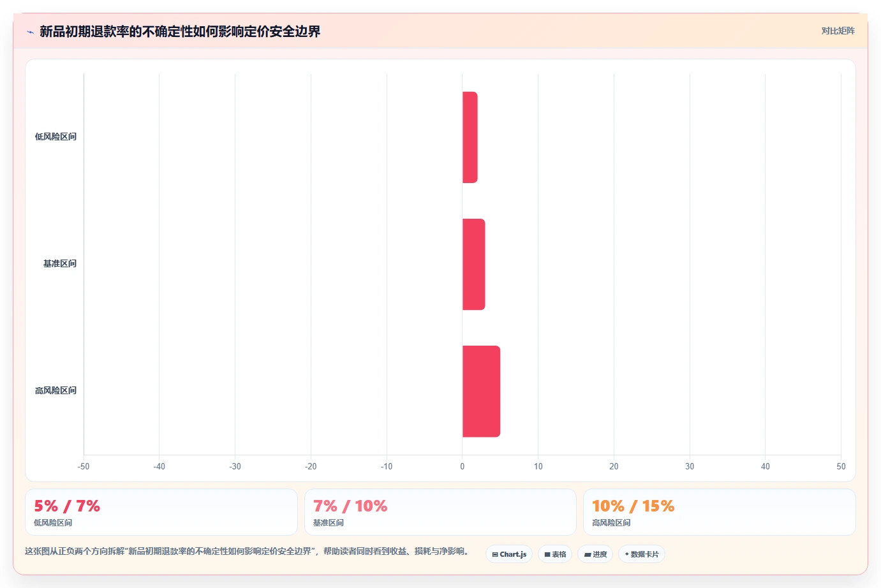Click the x-axis tick label -10
This screenshot has width=881, height=588.
coord(387,466)
